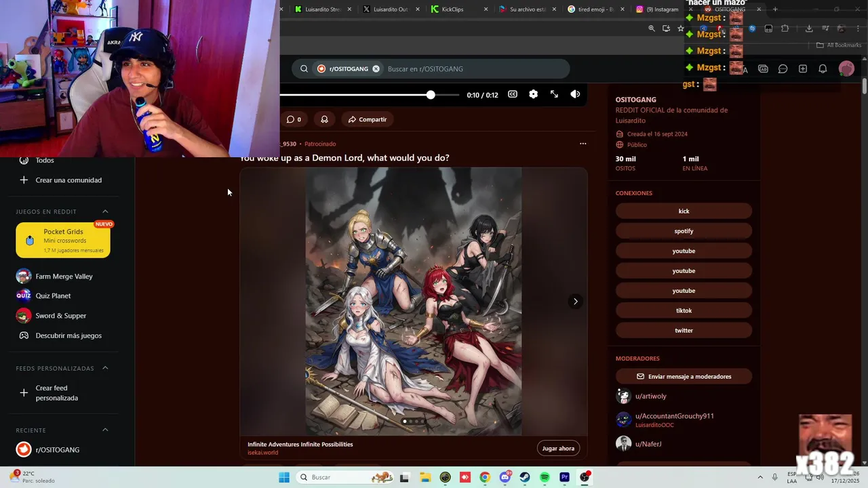Open the spotify connection link

pos(684,231)
